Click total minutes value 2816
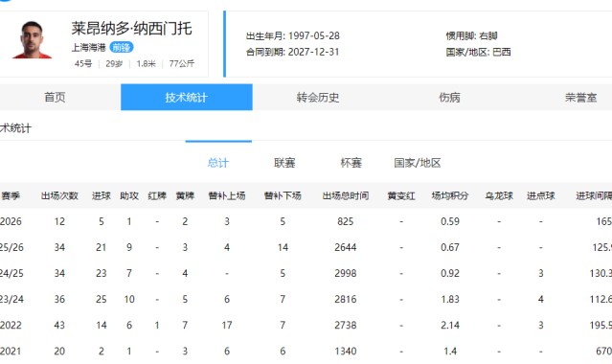Image resolution: width=612 pixels, height=364 pixels. pos(346,299)
